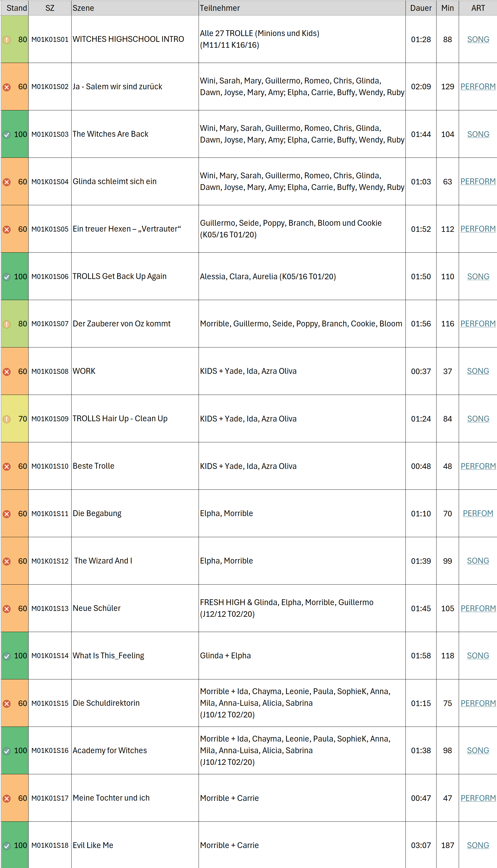Click the red X icon beside M01K01S02
The height and width of the screenshot is (868, 497).
tap(6, 87)
